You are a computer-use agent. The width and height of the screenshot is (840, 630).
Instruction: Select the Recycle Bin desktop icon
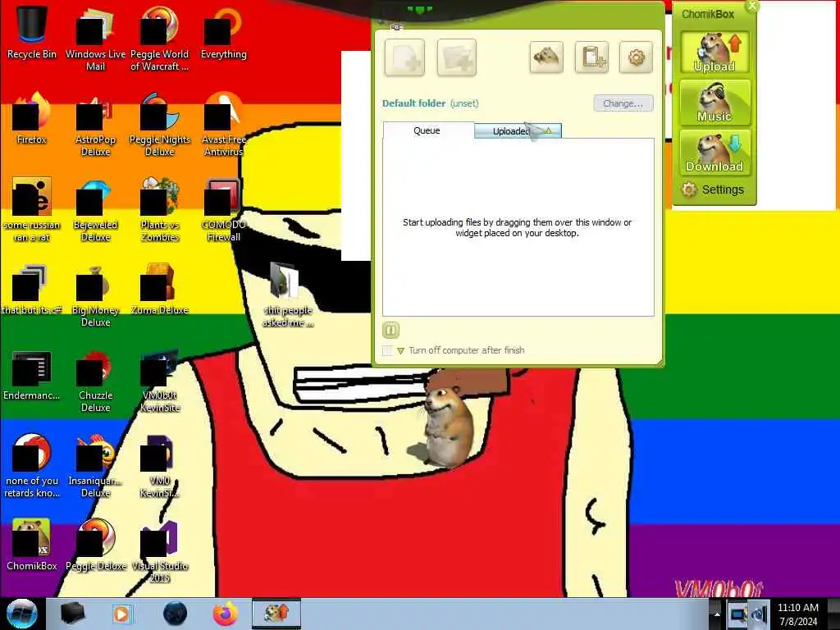(x=32, y=32)
